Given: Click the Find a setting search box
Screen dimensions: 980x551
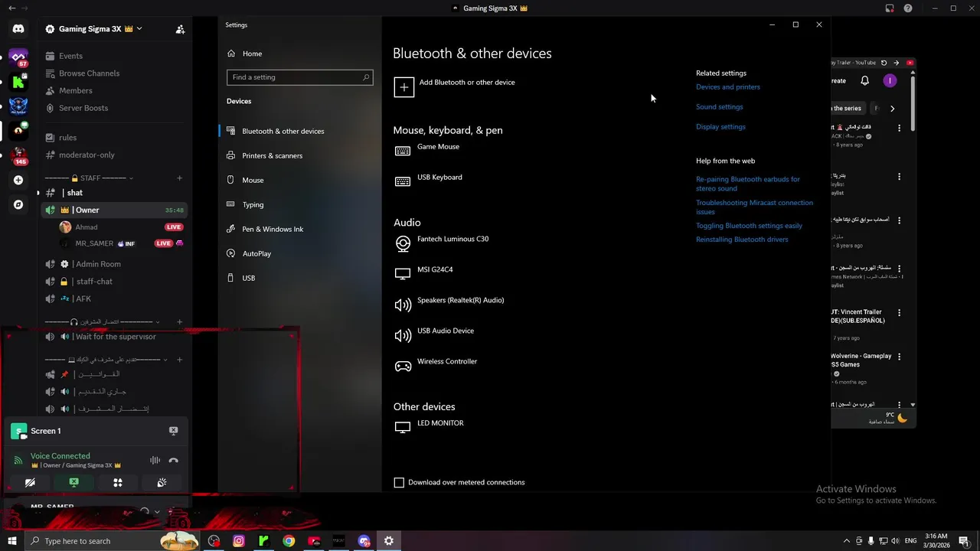Looking at the screenshot, I should tap(300, 77).
